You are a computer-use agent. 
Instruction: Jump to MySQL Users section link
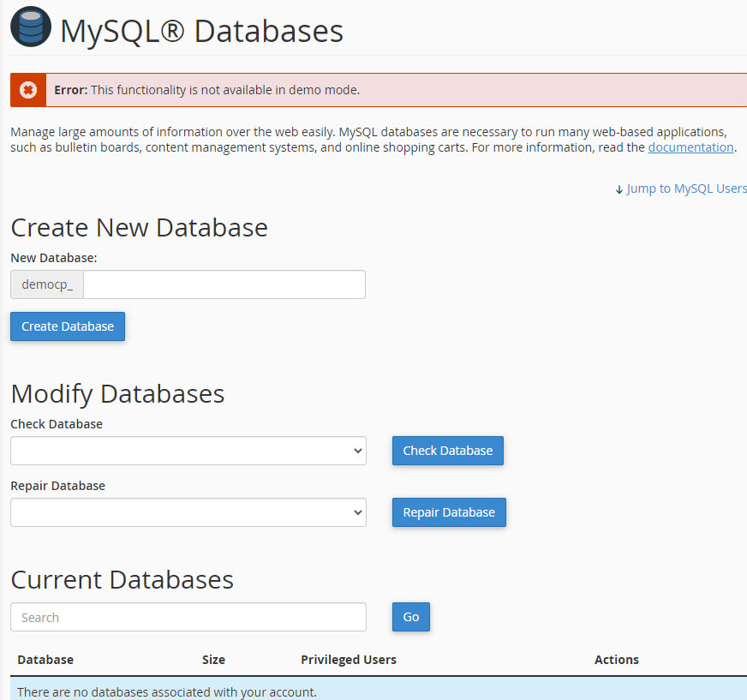pos(686,188)
